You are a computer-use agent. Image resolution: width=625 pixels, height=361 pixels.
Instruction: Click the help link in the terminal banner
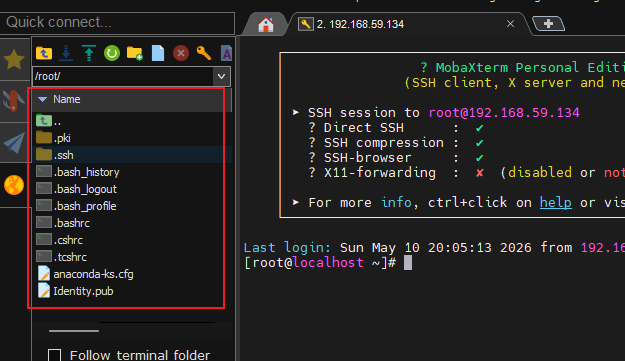point(556,202)
